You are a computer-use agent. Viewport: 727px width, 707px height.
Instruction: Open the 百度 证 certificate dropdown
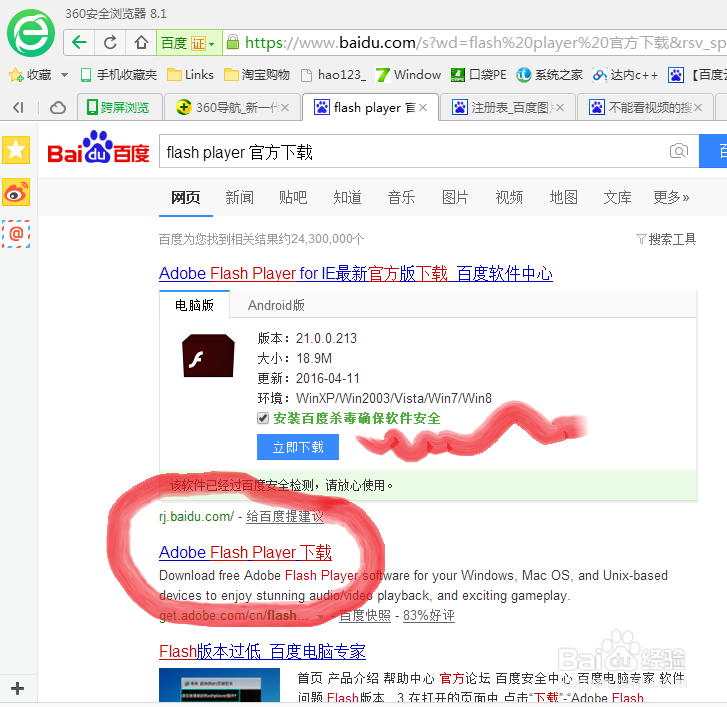click(189, 43)
